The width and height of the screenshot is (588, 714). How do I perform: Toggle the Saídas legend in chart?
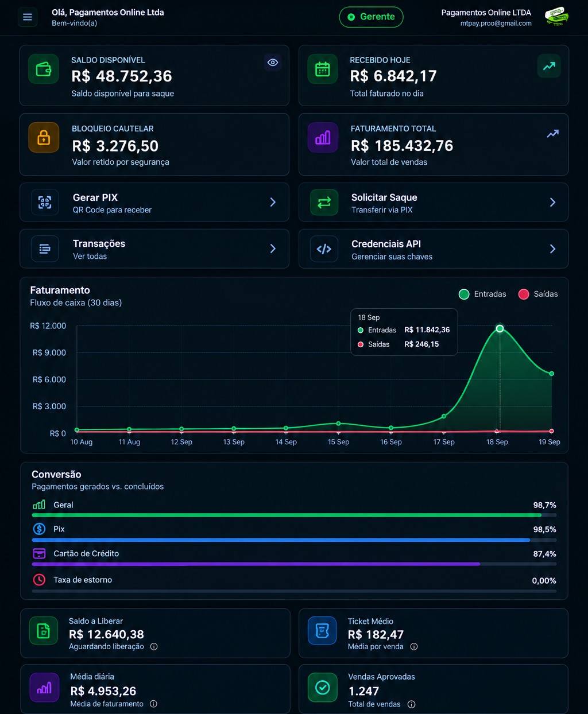pos(538,294)
